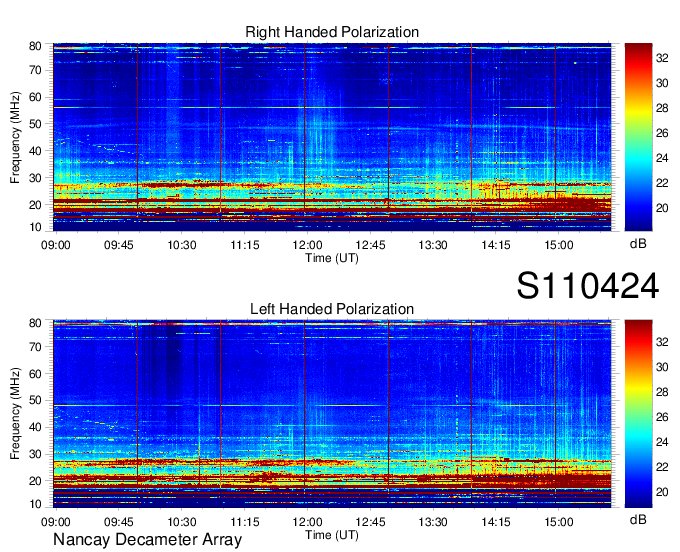Viewport: 680px width, 552px height.
Task: Click the "14:15" tick of the upper plot
Action: tap(496, 245)
